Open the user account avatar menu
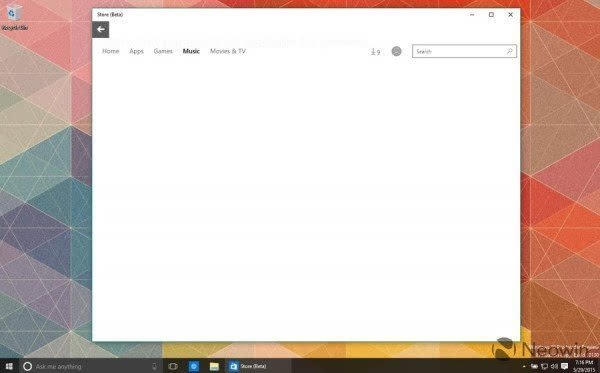This screenshot has width=600, height=373. click(x=396, y=51)
